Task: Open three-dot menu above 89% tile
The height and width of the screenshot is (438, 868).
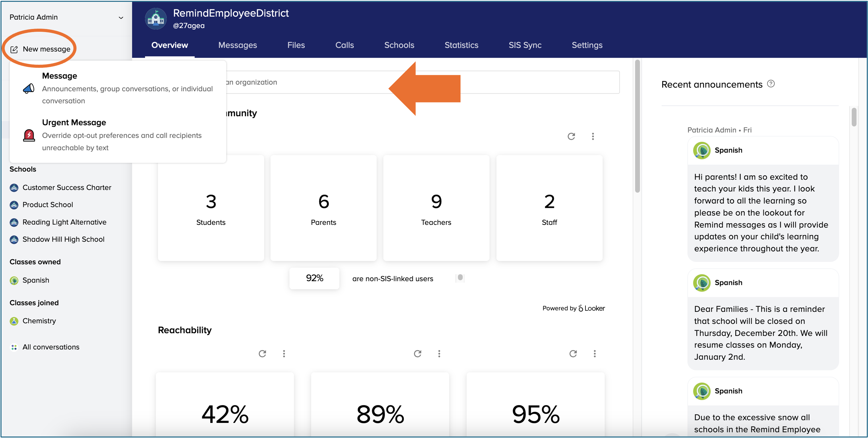Action: (x=439, y=354)
